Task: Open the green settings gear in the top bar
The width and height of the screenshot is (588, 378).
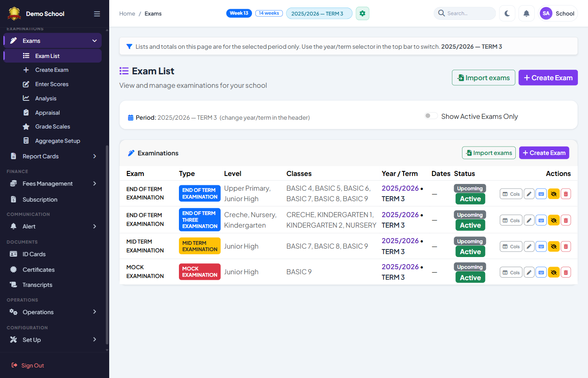Action: (x=362, y=13)
